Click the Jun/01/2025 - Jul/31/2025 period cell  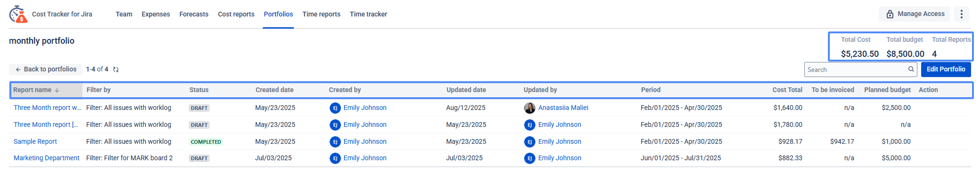point(680,158)
